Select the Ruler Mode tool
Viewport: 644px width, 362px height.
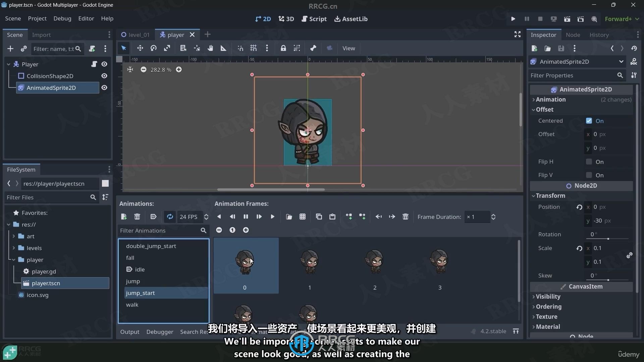[x=223, y=48]
